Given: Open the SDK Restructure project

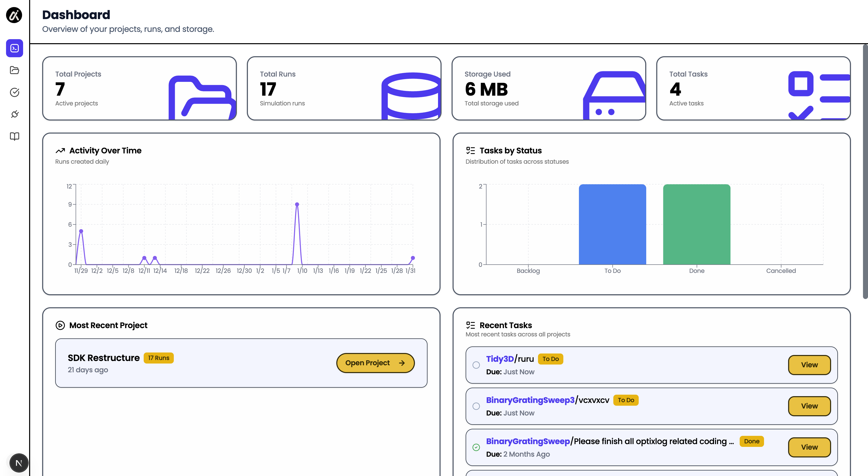Looking at the screenshot, I should pos(375,363).
